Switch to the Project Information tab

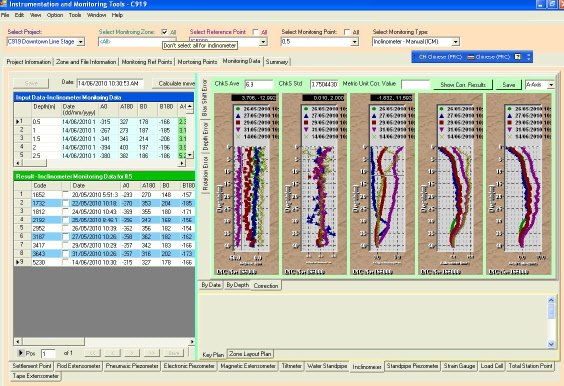tap(29, 62)
